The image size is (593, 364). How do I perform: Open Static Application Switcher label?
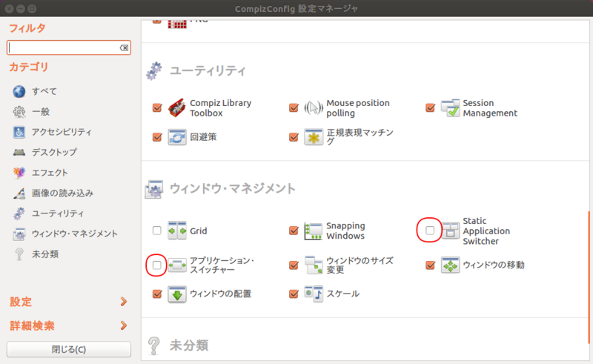[x=486, y=231]
